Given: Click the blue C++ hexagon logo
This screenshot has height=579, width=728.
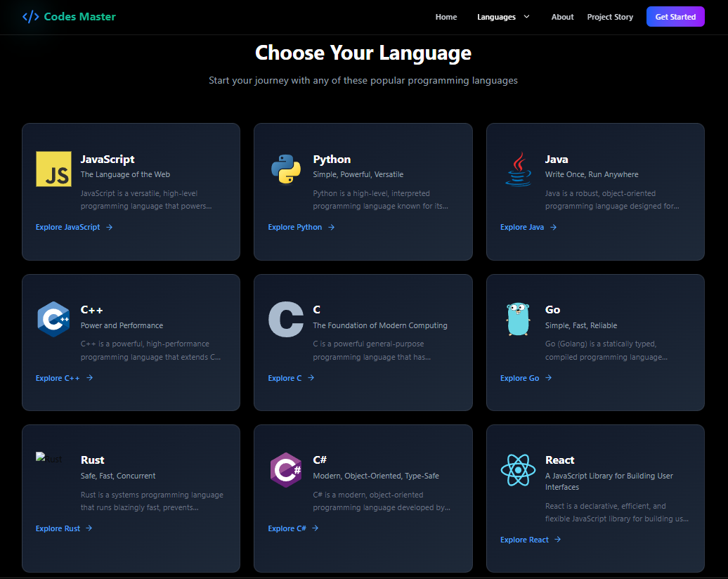Looking at the screenshot, I should coord(54,320).
